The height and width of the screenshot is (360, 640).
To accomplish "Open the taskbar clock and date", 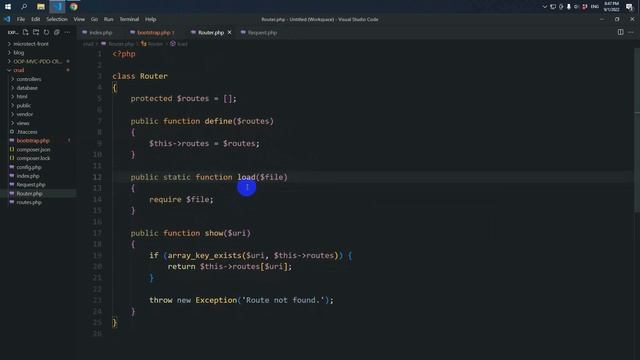I will (611, 7).
